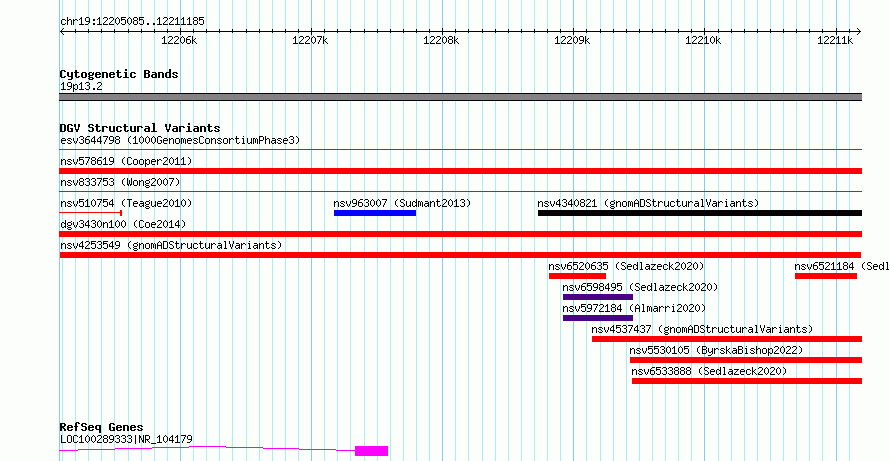890x461 pixels.
Task: Click the nsv6533888 red variant bar
Action: click(x=747, y=381)
